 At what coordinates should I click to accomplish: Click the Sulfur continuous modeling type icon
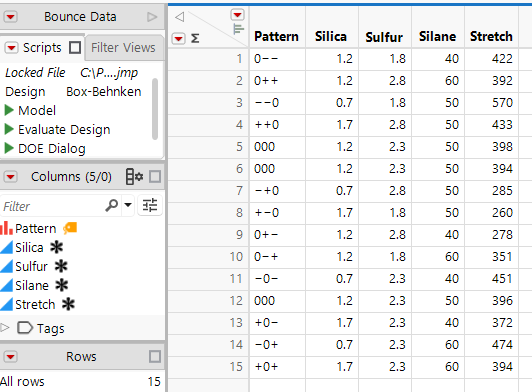pos(6,266)
